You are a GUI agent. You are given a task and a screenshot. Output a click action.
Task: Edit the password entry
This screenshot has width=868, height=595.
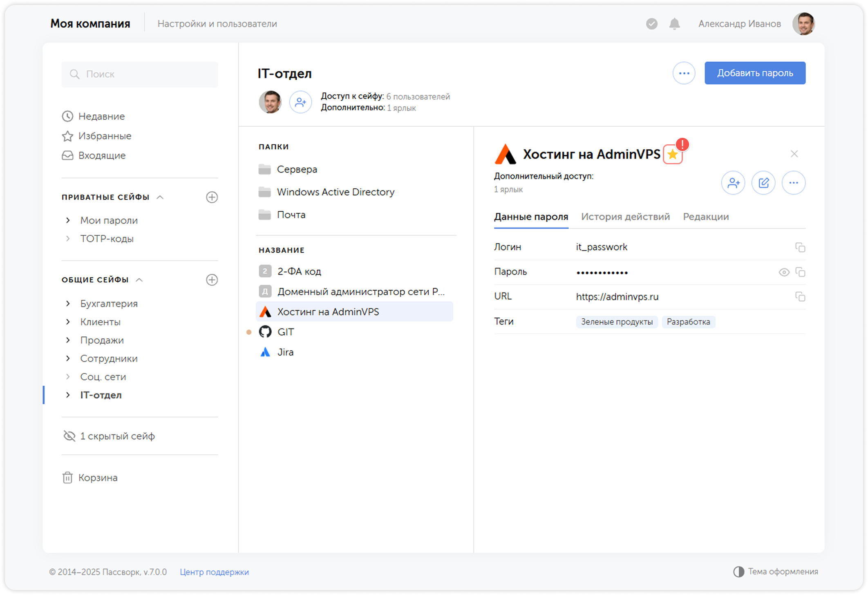(x=763, y=183)
